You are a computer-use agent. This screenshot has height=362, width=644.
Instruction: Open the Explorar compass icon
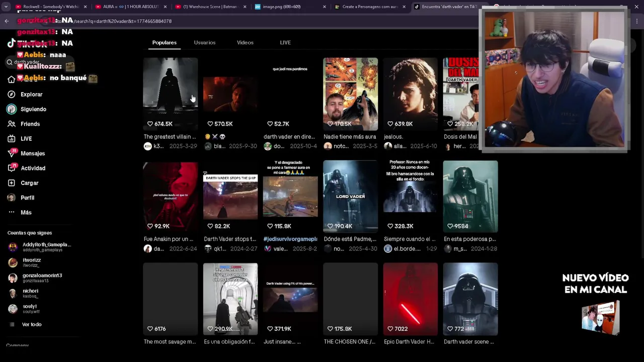pyautogui.click(x=12, y=95)
